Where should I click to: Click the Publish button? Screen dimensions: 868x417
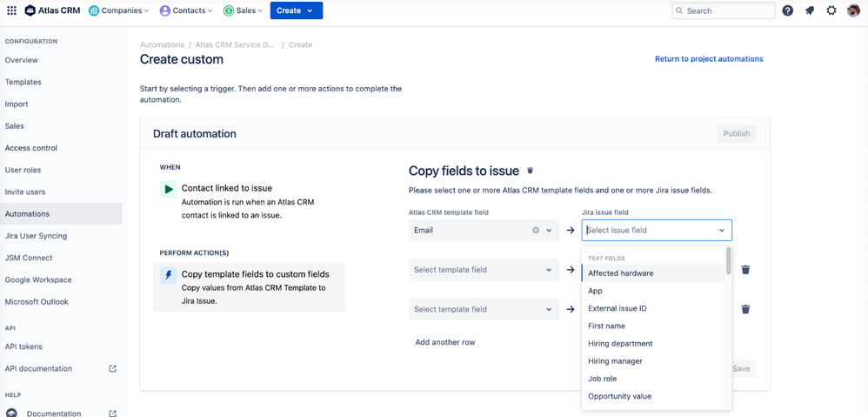(737, 133)
